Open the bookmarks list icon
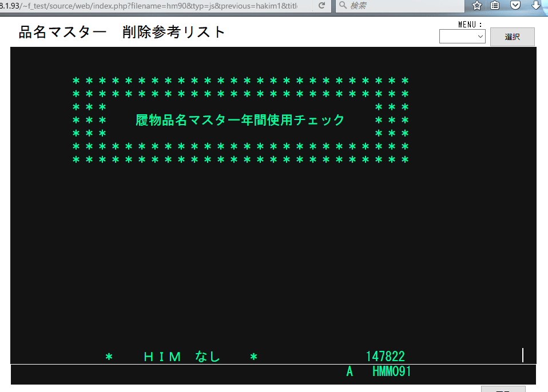Viewport: 548px width, 392px height. click(495, 6)
